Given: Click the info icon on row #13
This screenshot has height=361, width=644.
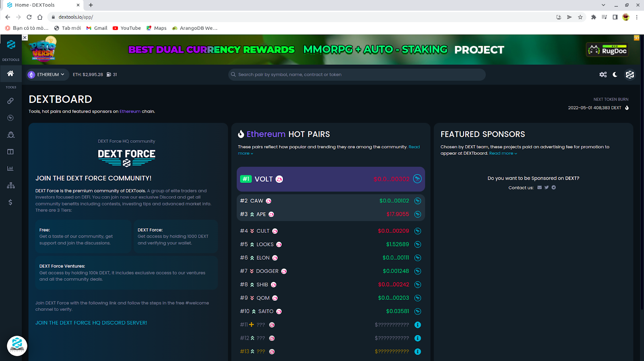Looking at the screenshot, I should (x=418, y=352).
